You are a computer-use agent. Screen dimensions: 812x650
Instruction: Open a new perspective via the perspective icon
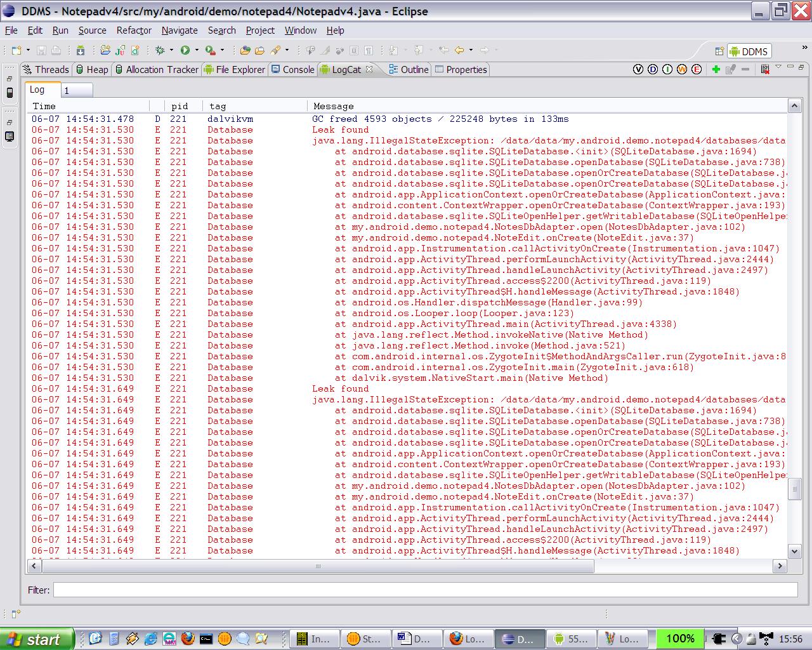719,51
